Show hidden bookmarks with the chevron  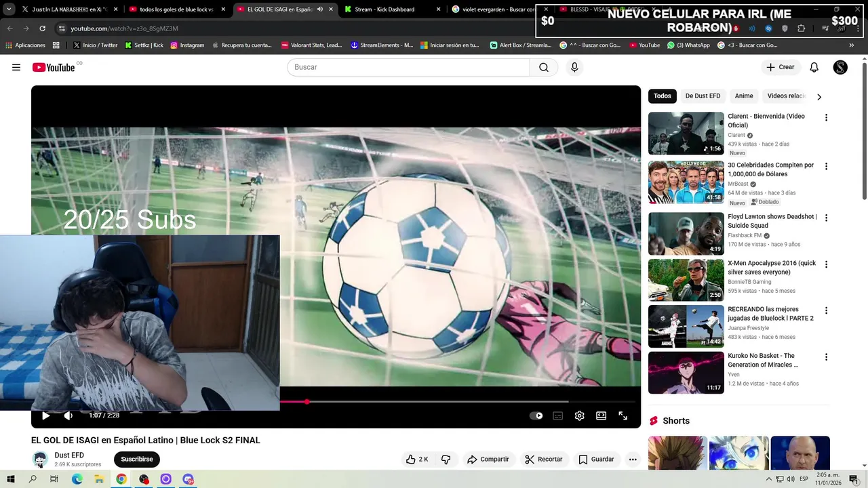(852, 45)
